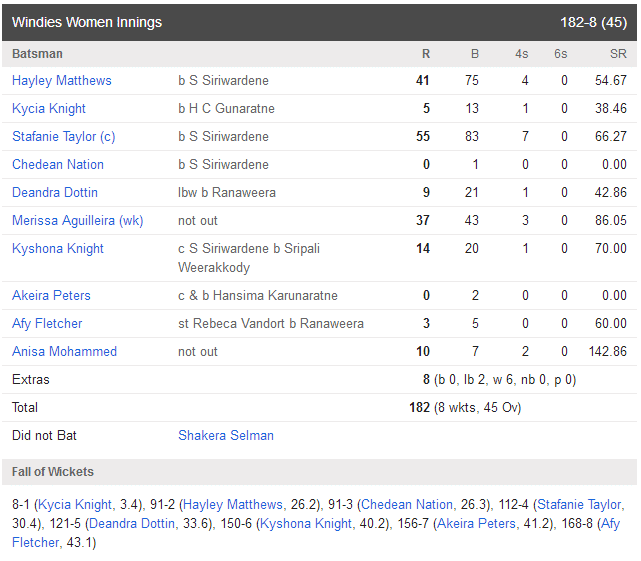Open Kycia Knight batsman link
Screen dimensions: 641x561
tap(49, 108)
